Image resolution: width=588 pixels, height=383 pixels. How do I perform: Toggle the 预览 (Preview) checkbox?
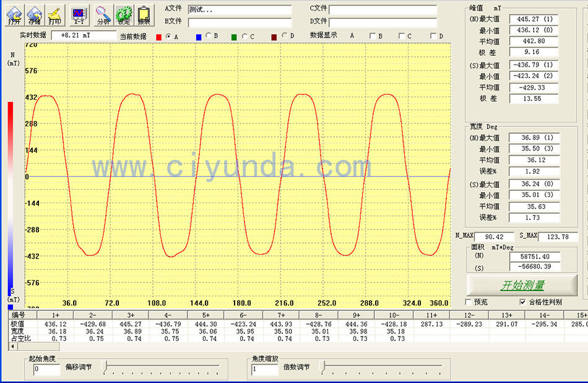tap(469, 302)
